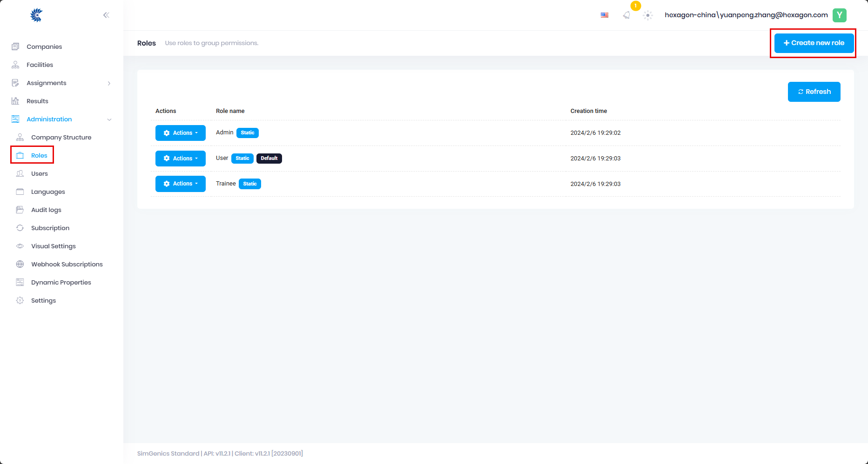Click the SimGenics logo icon
868x464 pixels.
point(36,15)
